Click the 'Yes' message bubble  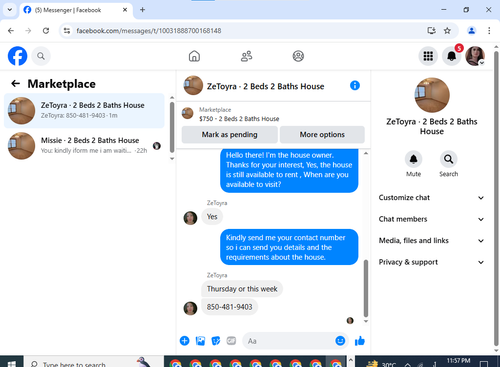tap(212, 217)
